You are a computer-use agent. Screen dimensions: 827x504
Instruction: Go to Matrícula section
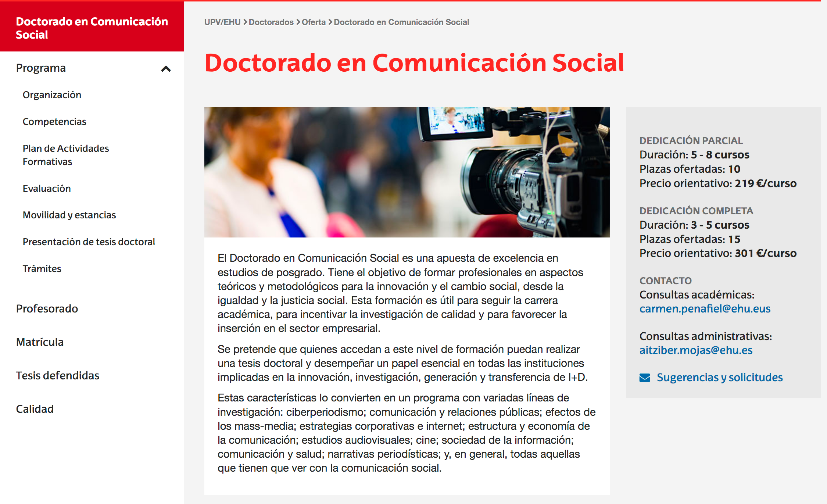(40, 342)
